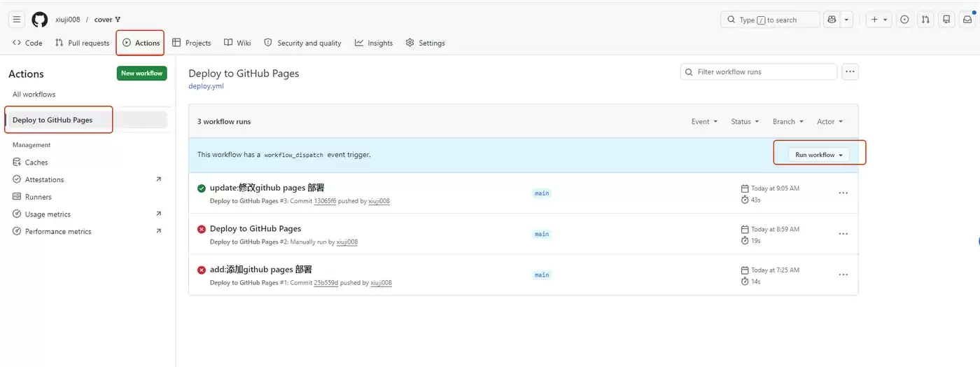Screen dimensions: 980x367
Task: Open options menu for run at 9:05 AM
Action: 843,193
